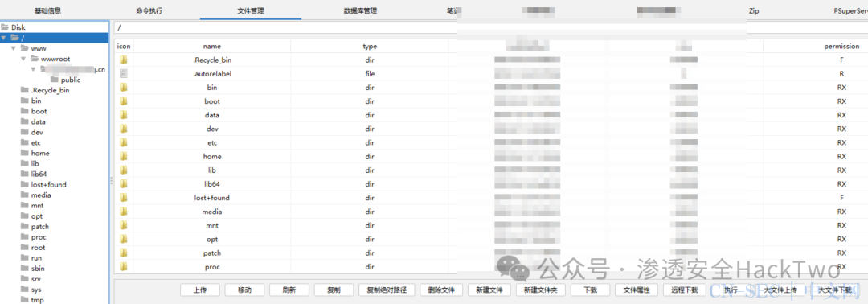Click the 删除文件 delete button

pos(441,290)
